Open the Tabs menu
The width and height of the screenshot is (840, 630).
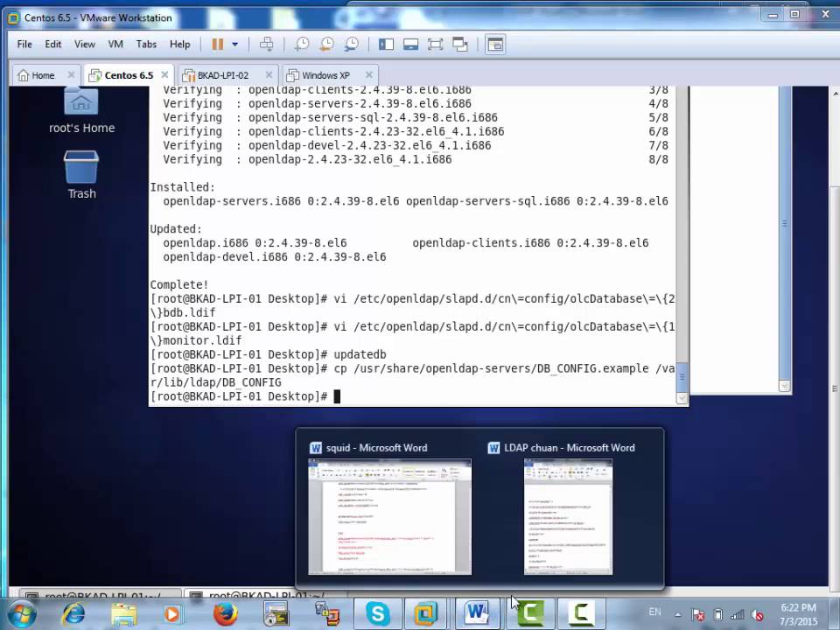click(146, 45)
